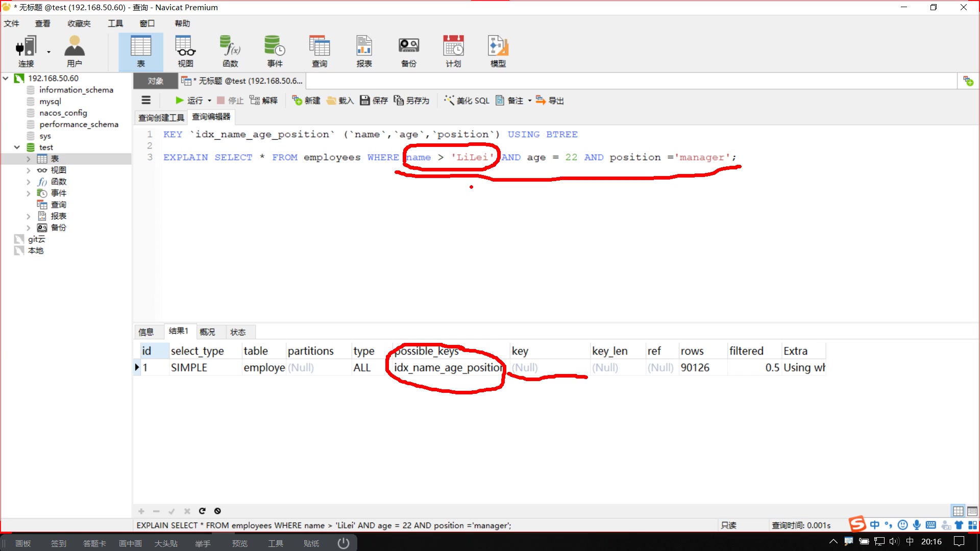Open the 文件 menu

[11, 23]
